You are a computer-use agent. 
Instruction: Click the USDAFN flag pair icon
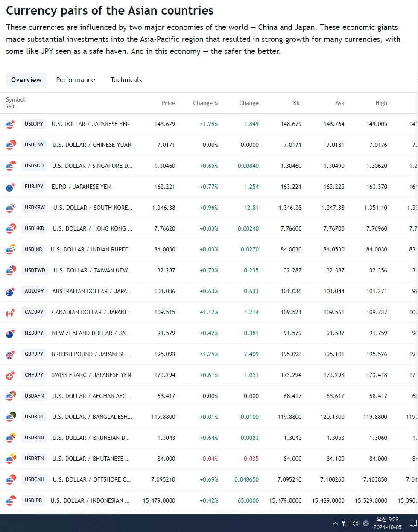[x=11, y=396]
